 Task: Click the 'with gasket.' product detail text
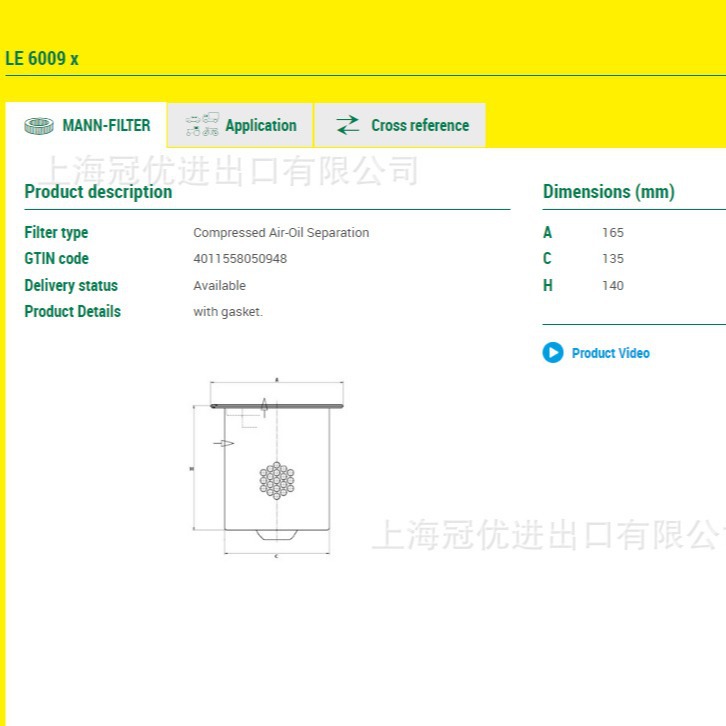click(x=228, y=312)
